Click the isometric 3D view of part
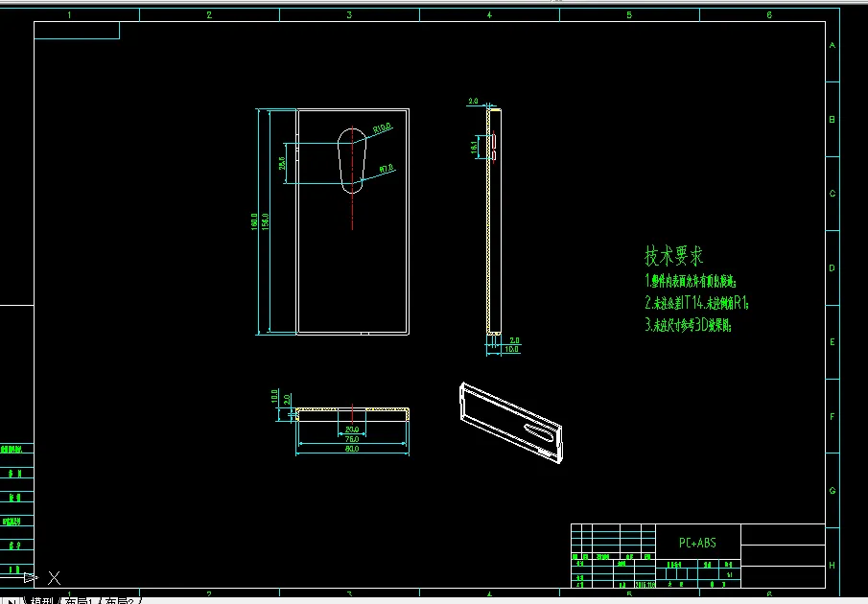 (511, 423)
